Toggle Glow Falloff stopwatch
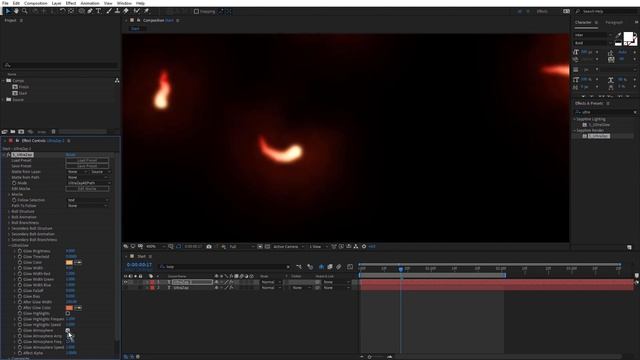The width and height of the screenshot is (640, 360). tap(20, 291)
